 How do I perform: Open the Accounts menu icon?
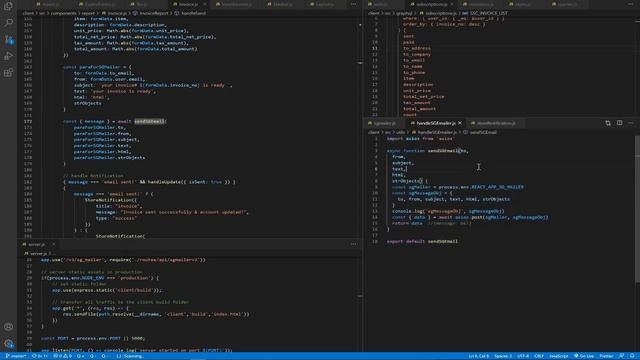click(8, 327)
